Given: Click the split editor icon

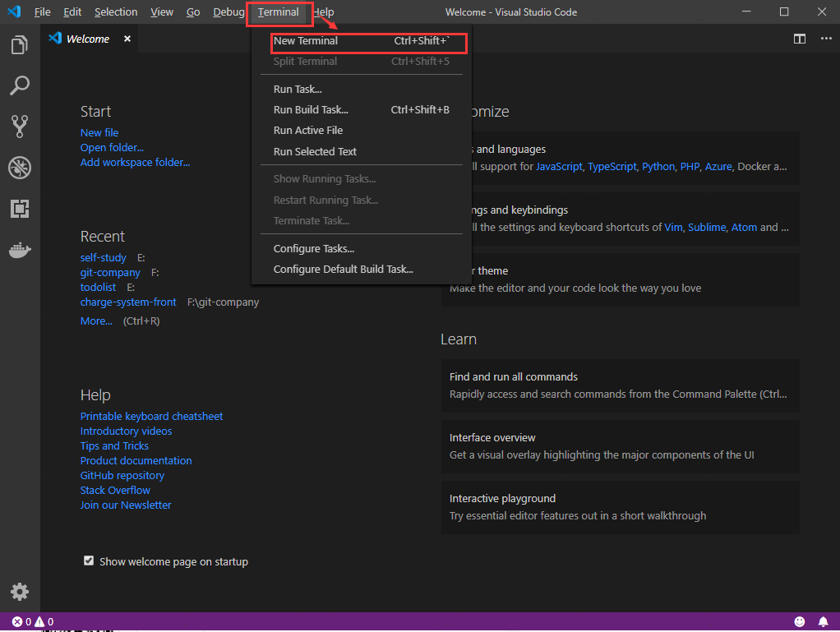Looking at the screenshot, I should [799, 39].
